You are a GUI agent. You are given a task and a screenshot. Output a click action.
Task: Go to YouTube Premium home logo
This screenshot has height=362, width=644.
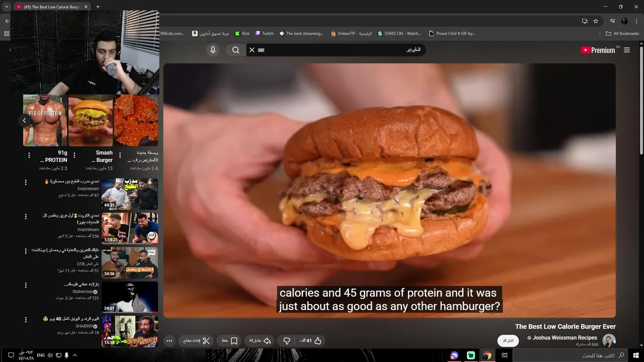tap(598, 50)
